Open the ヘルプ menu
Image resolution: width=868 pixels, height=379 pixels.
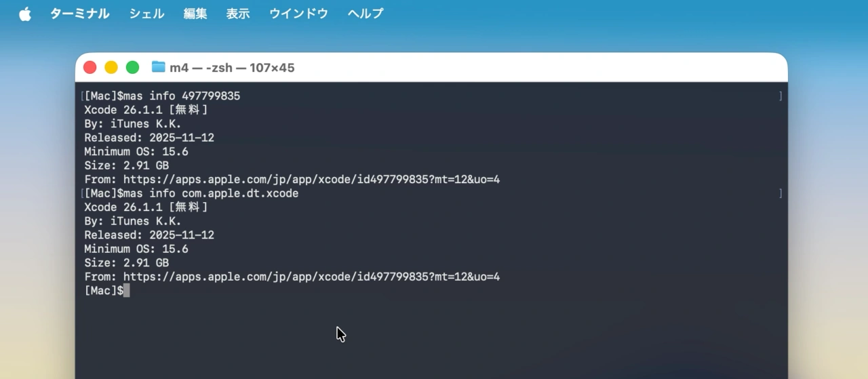(x=366, y=14)
